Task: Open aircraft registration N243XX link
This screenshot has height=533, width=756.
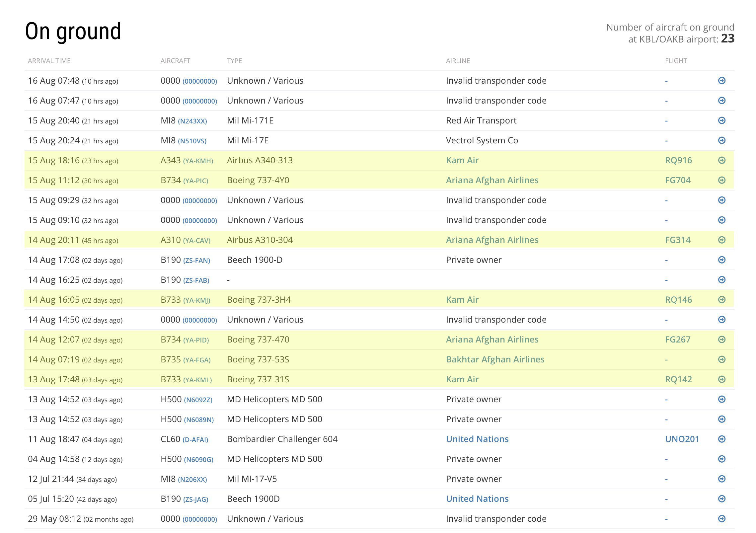Action: pyautogui.click(x=192, y=121)
